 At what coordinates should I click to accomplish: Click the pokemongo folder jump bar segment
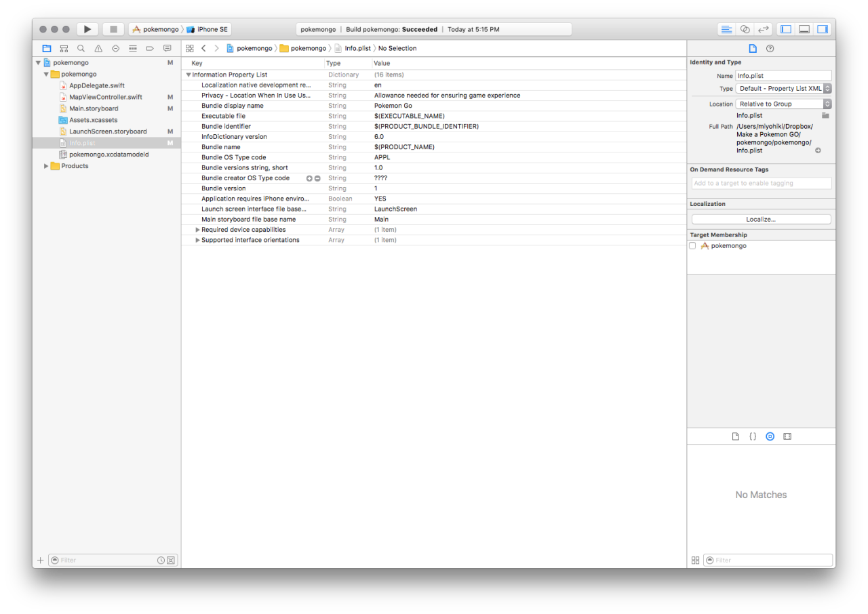click(303, 48)
